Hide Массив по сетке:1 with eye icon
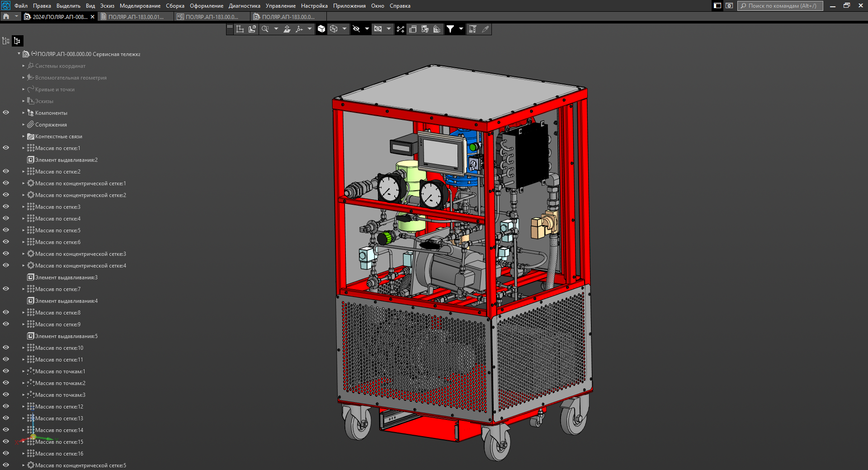868x470 pixels. click(6, 148)
